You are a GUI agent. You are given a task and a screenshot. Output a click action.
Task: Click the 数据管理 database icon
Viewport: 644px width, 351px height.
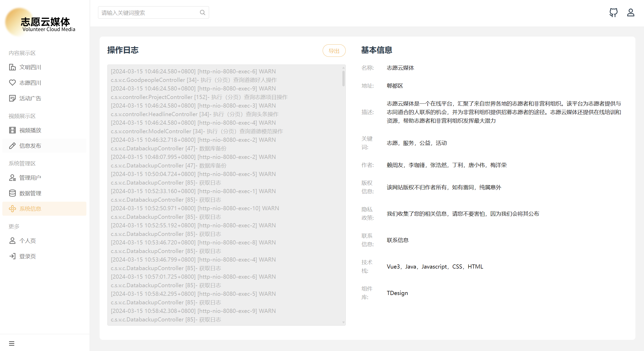(x=12, y=193)
